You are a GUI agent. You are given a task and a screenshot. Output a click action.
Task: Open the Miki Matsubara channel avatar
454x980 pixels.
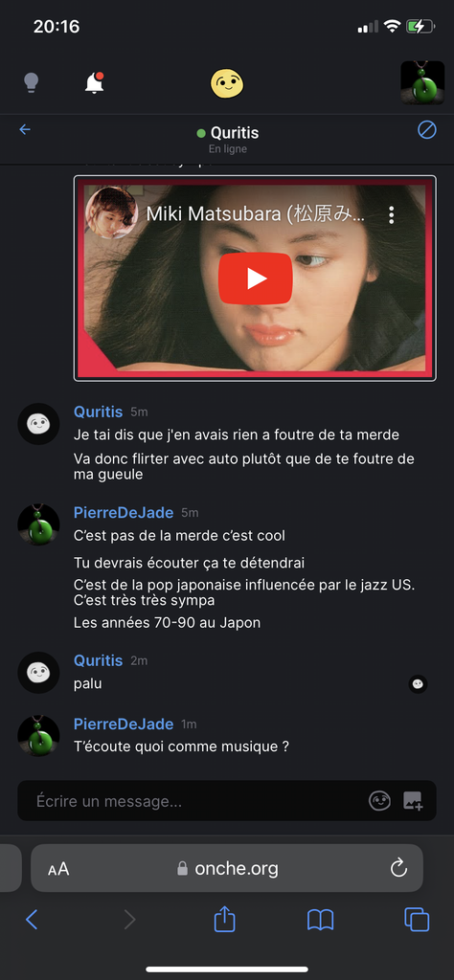(112, 212)
